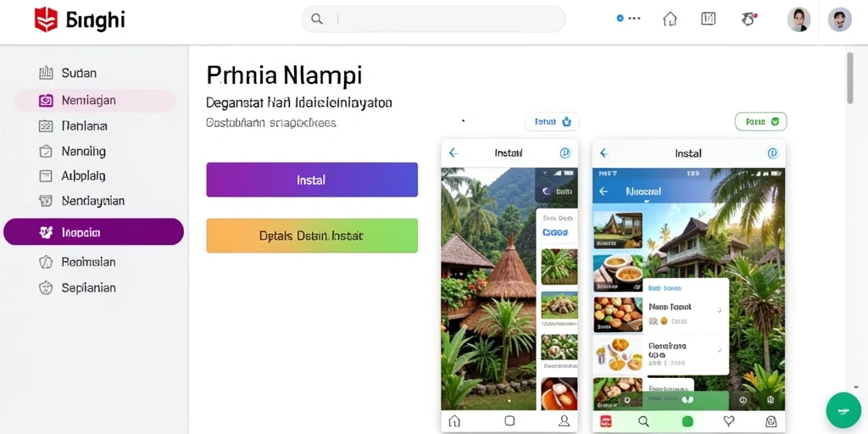This screenshot has height=434, width=868.
Task: Select the highlighted Inopaia sidebar item
Action: pos(93,232)
